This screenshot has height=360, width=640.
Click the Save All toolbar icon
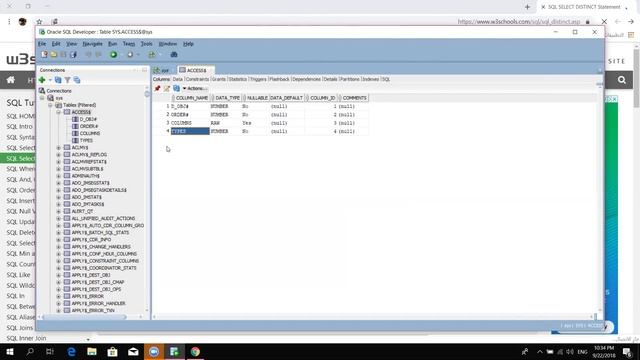(x=73, y=54)
